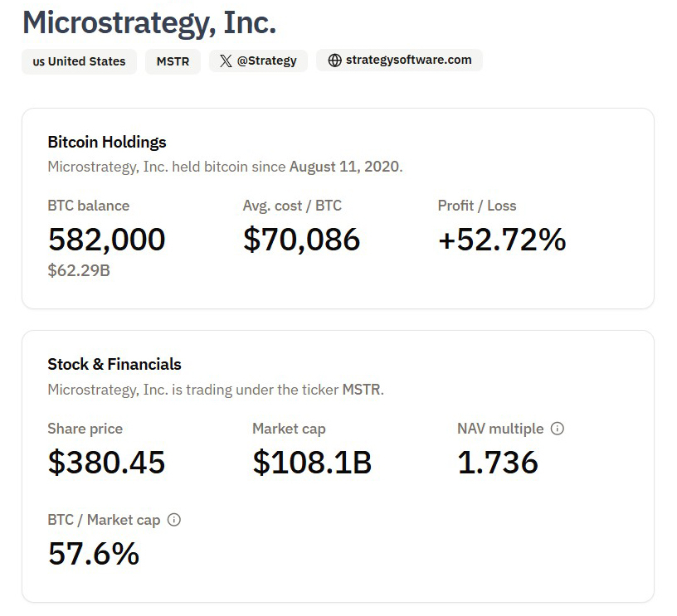Visit the strategysoftware.com website link
Viewport: 677px width, 616px height.
click(408, 60)
